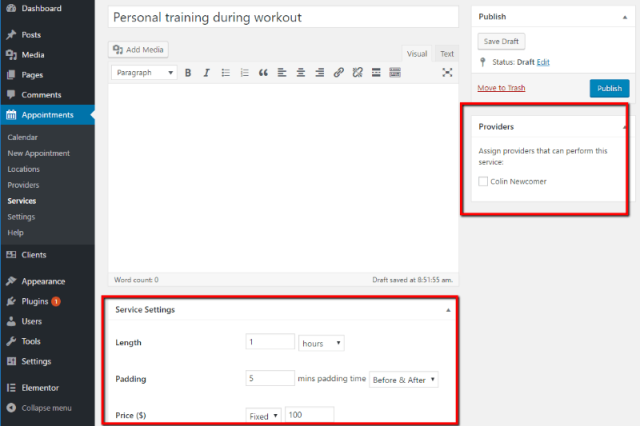Image resolution: width=640 pixels, height=426 pixels.
Task: Collapse the Service Settings panel
Action: (x=447, y=310)
